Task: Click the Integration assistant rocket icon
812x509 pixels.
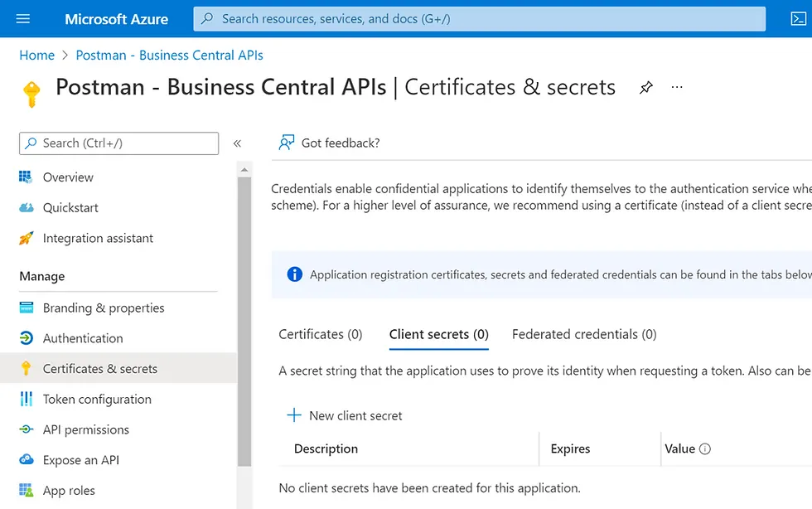Action: click(26, 238)
